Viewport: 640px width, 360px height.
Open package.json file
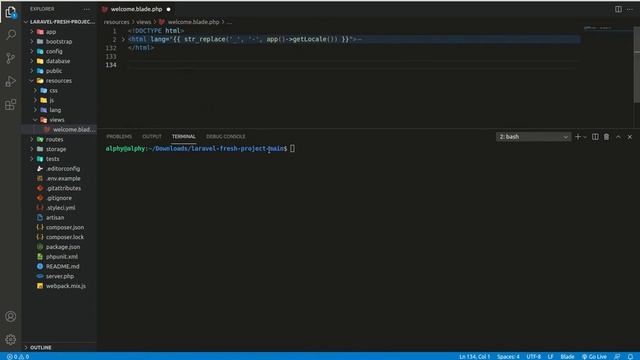click(63, 247)
